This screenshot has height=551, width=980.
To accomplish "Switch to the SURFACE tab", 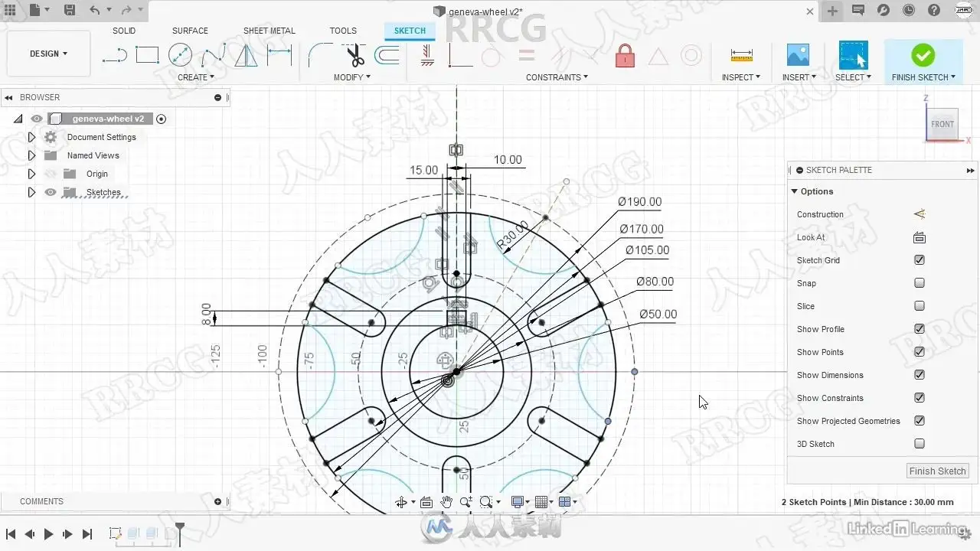I will point(190,31).
